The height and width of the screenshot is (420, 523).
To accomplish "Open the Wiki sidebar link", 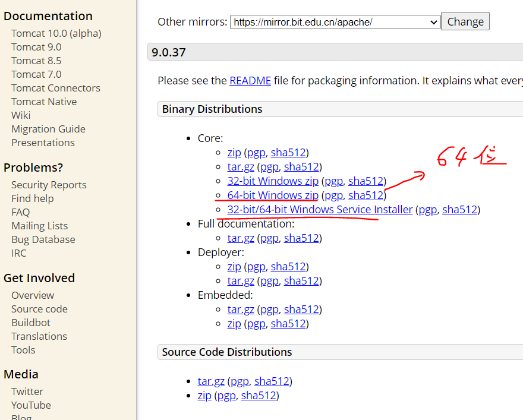I will point(21,116).
